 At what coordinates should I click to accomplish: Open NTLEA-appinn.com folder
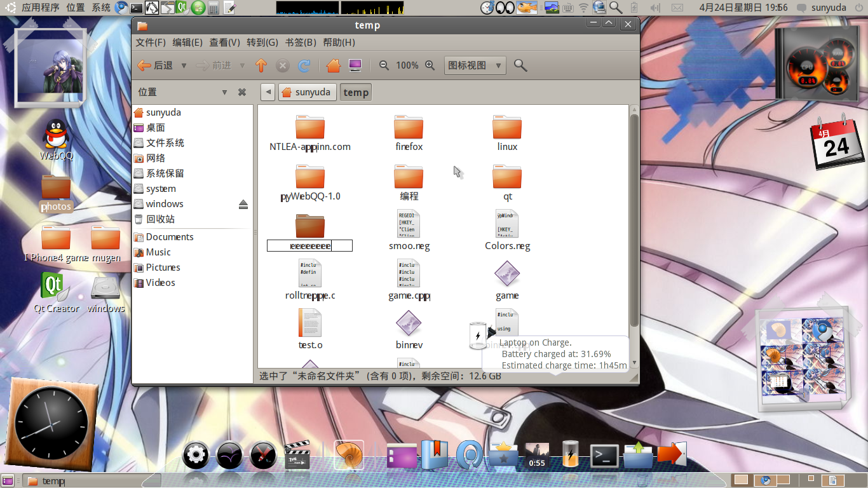point(310,127)
